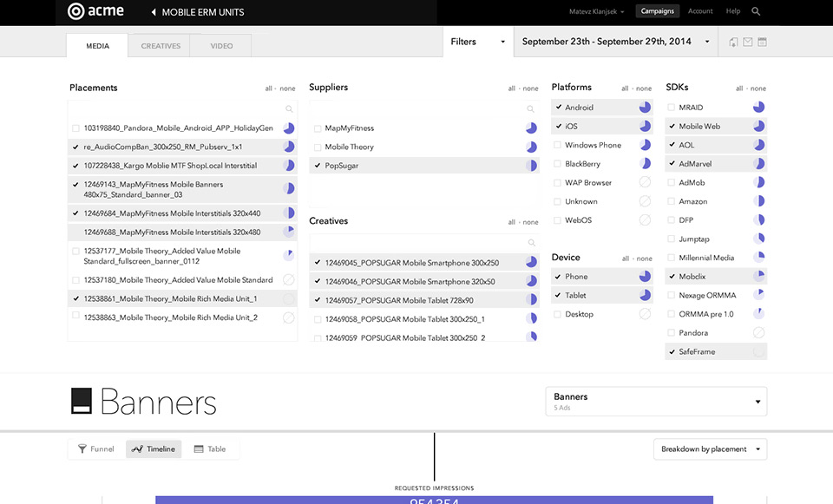Uncheck PopSugar supplier checkbox

point(318,166)
